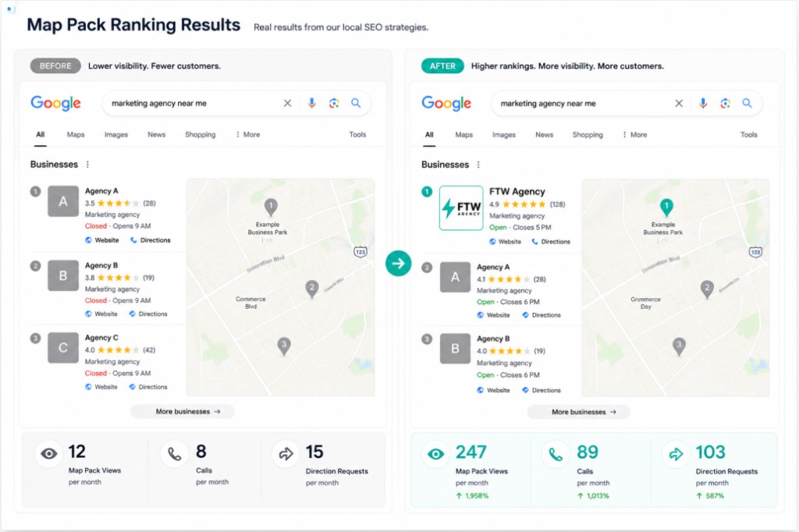Select the Images tab in BEFORE panel

116,134
